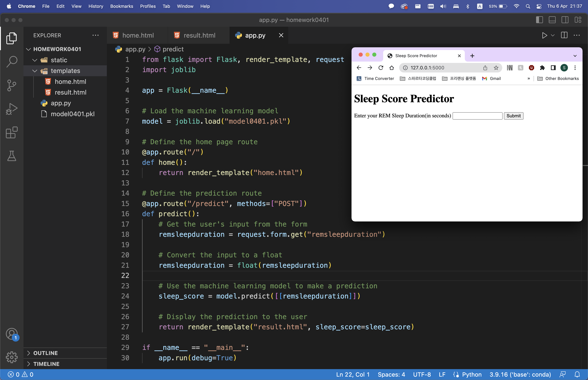Click the predict breadcrumb symbol

pyautogui.click(x=169, y=49)
